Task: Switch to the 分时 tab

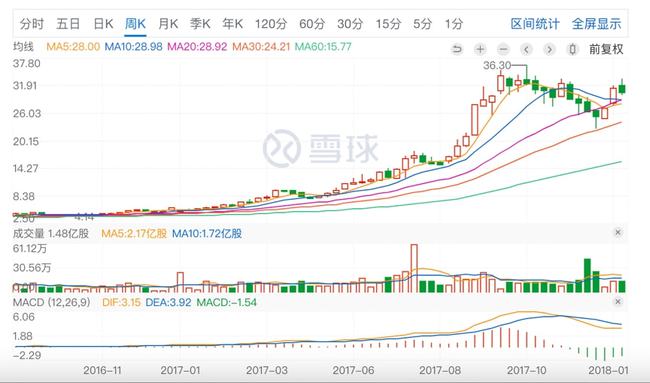Action: [32, 24]
